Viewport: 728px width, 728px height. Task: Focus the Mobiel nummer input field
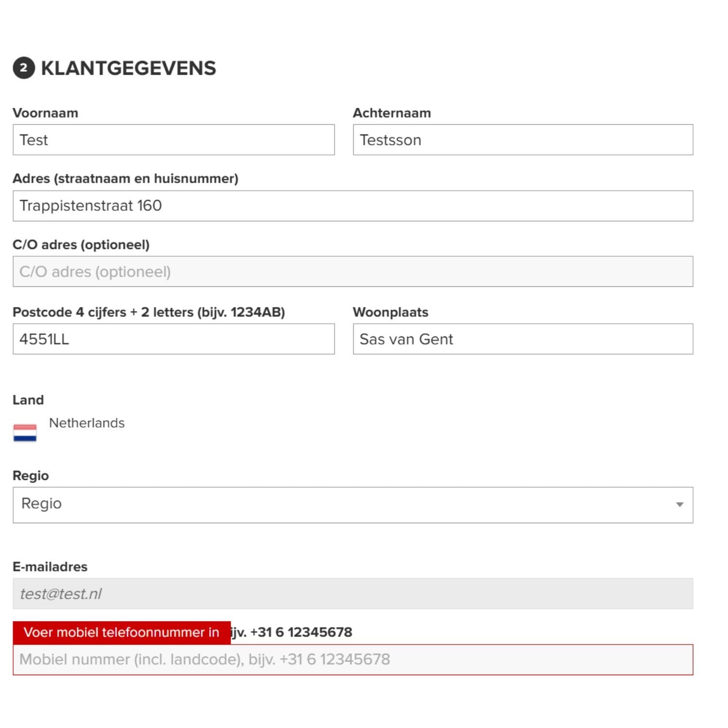353,660
